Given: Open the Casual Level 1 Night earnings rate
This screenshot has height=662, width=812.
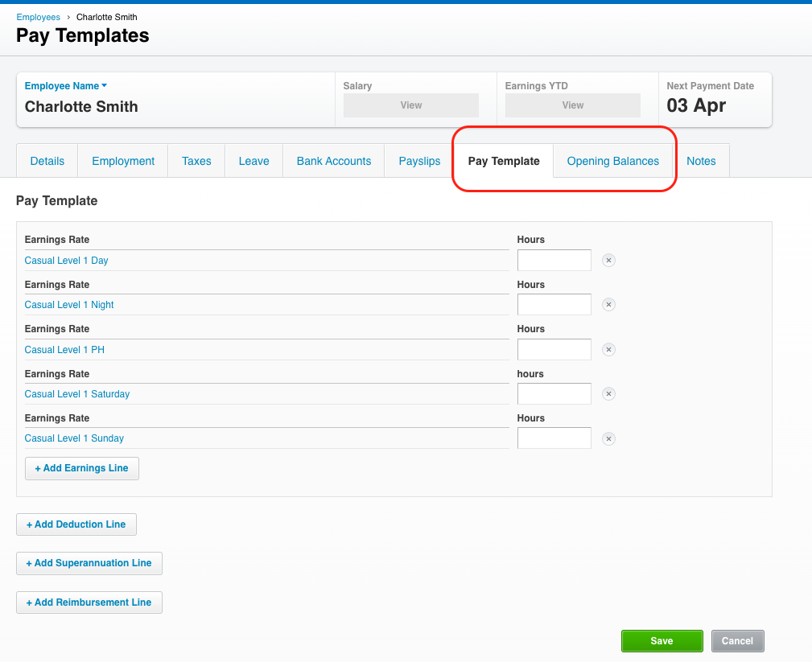Looking at the screenshot, I should (x=69, y=305).
